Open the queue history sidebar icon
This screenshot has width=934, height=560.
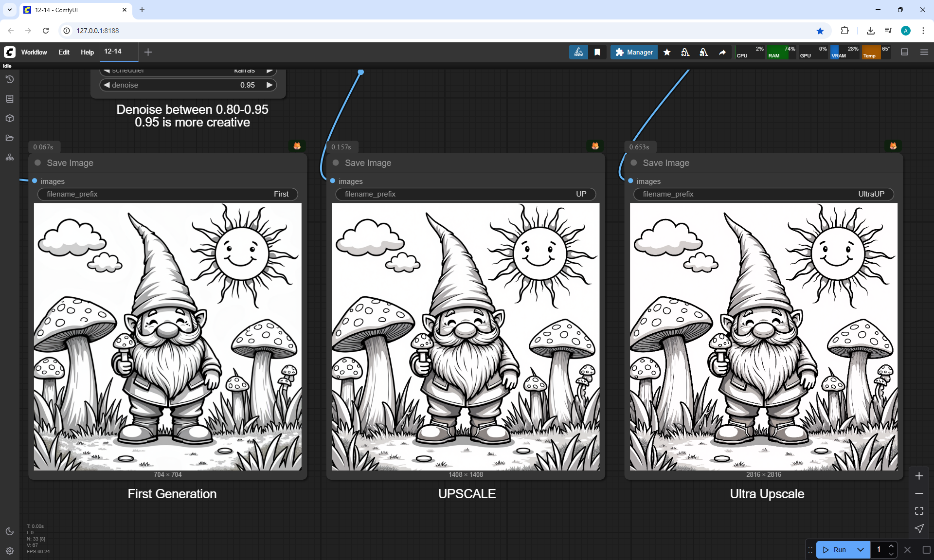pyautogui.click(x=9, y=79)
